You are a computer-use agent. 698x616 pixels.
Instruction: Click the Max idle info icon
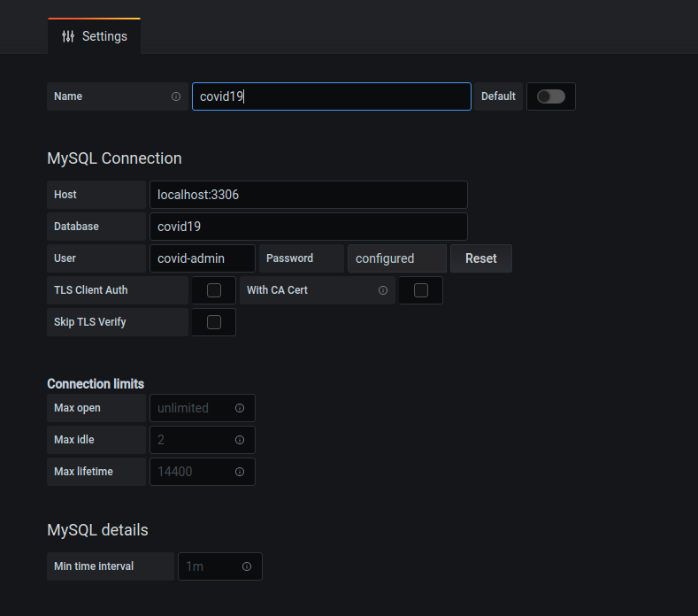pos(240,440)
